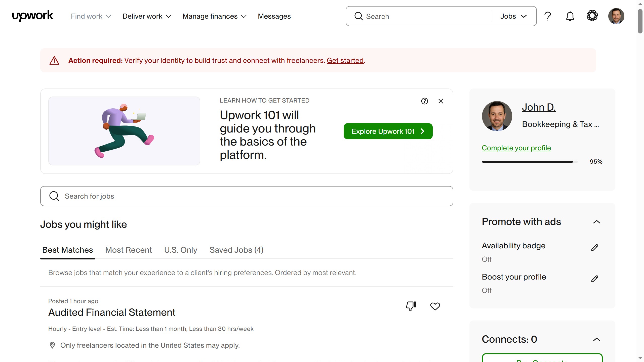Click Posted 1 hour ago text
Image resolution: width=644 pixels, height=362 pixels.
(x=73, y=301)
